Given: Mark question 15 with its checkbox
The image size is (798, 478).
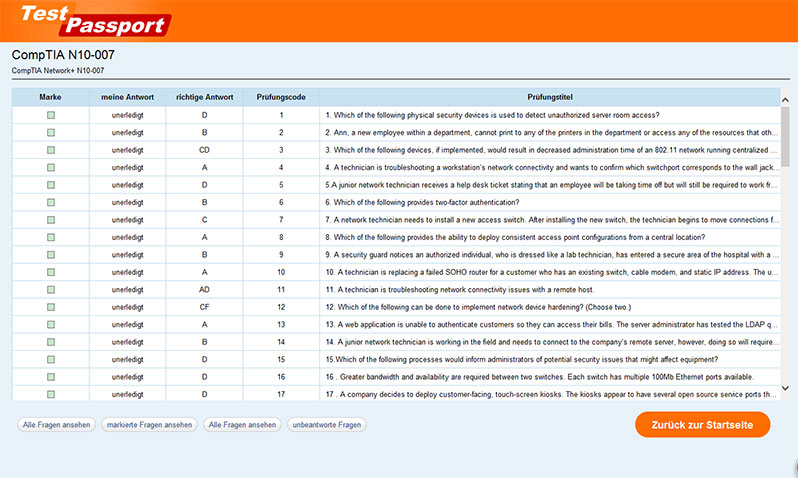Looking at the screenshot, I should tap(51, 359).
